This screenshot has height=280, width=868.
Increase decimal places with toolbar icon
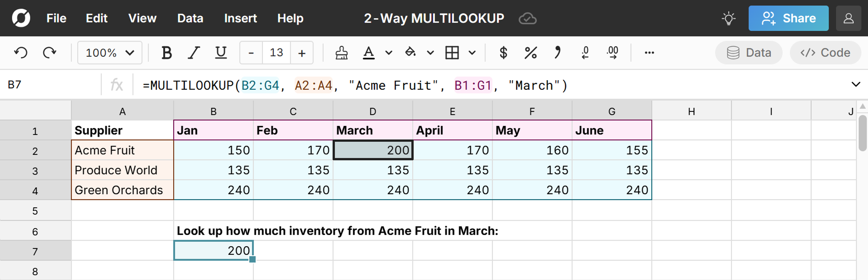click(x=612, y=53)
